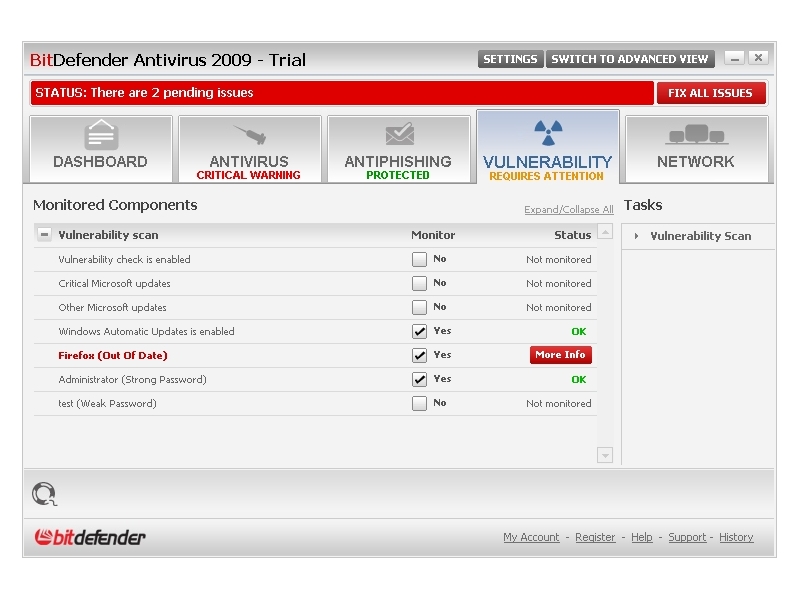
Task: Select Critical Microsoft updates row text
Action: (114, 284)
